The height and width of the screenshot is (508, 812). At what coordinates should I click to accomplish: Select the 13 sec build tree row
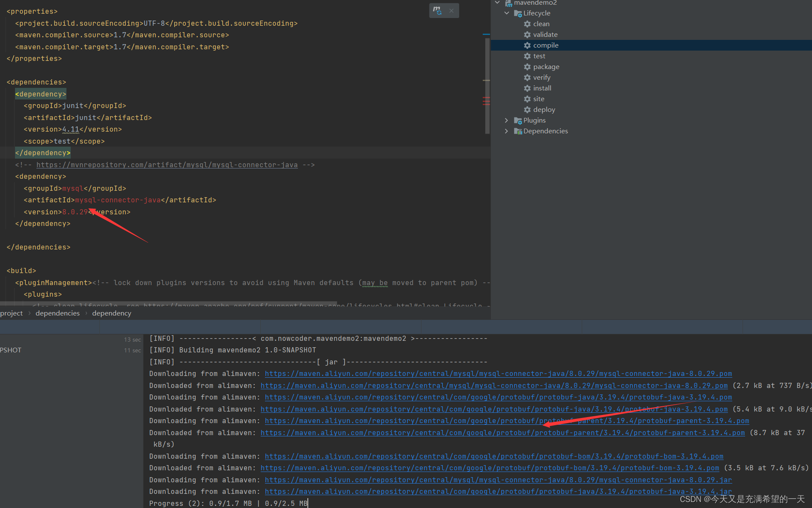(71, 340)
